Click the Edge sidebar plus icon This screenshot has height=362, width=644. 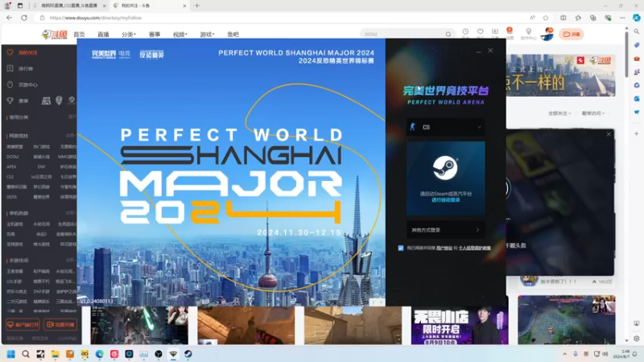tap(636, 134)
